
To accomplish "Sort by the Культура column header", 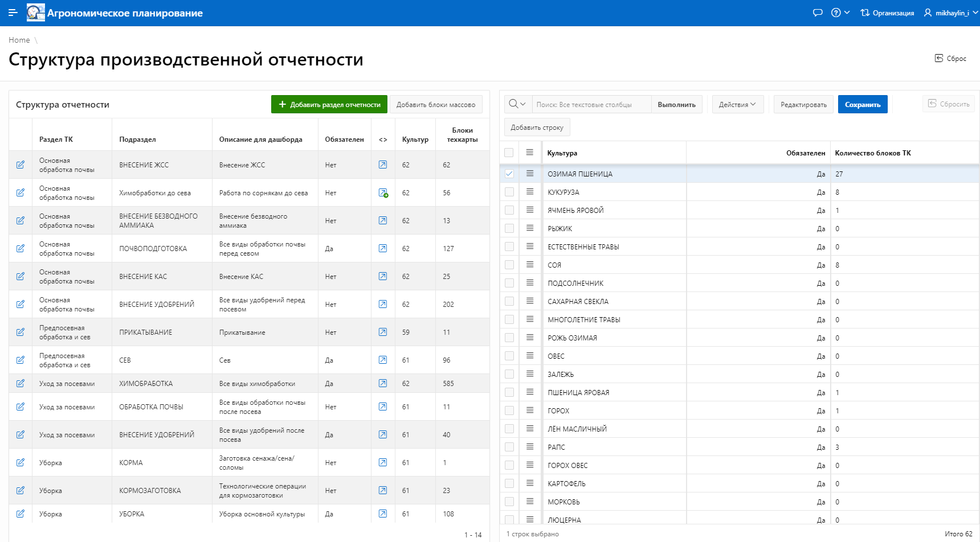I will [x=562, y=153].
